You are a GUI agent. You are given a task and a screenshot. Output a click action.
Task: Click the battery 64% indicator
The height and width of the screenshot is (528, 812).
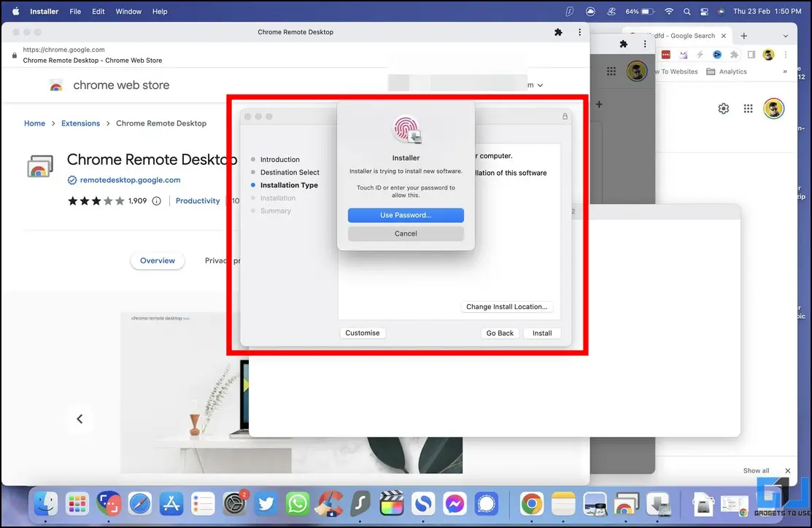pos(639,12)
